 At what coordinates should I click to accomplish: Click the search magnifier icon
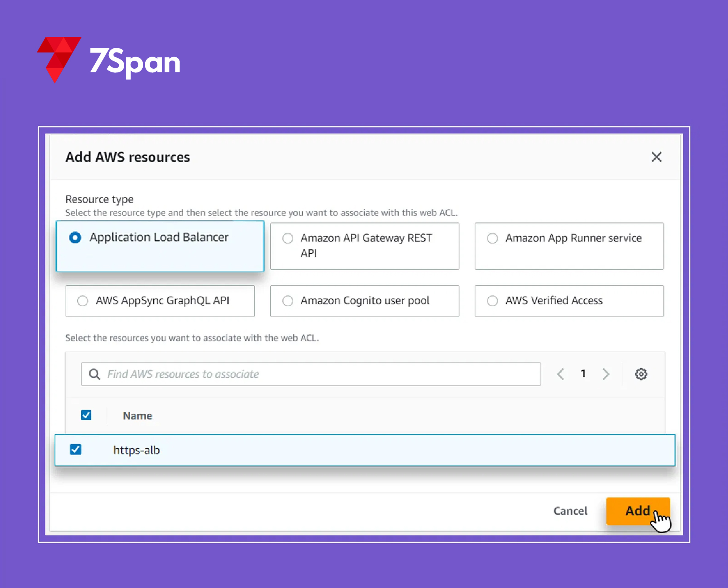click(x=94, y=374)
